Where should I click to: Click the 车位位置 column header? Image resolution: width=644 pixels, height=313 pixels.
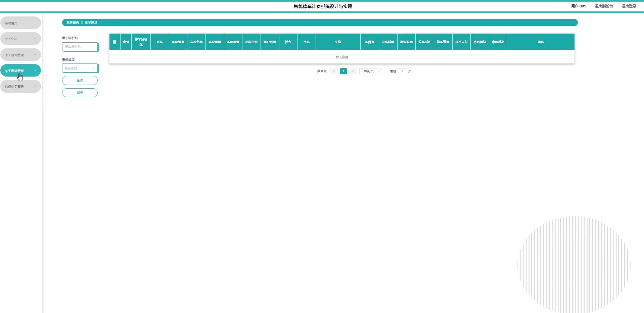(x=233, y=42)
